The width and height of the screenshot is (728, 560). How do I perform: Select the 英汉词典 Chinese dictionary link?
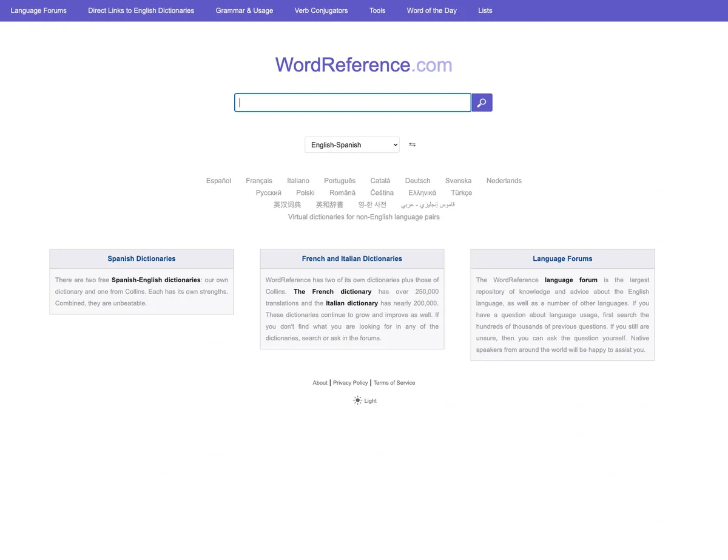[x=287, y=205]
